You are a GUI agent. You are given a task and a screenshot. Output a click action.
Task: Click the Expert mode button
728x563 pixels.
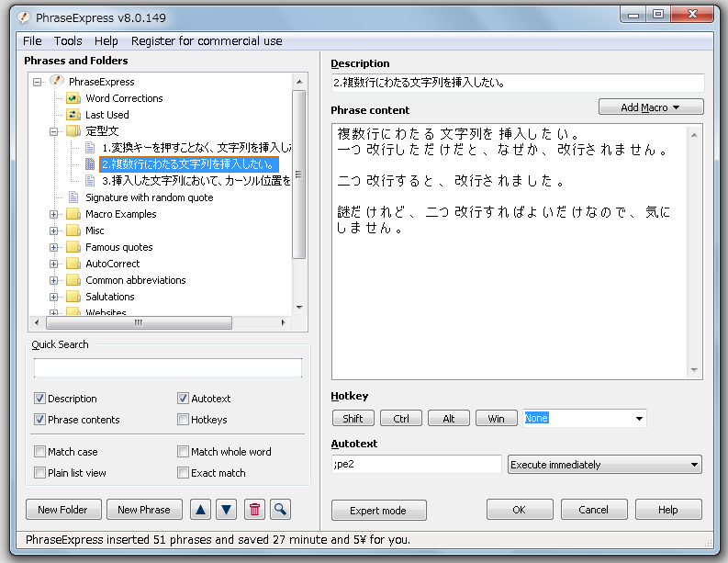click(x=378, y=511)
